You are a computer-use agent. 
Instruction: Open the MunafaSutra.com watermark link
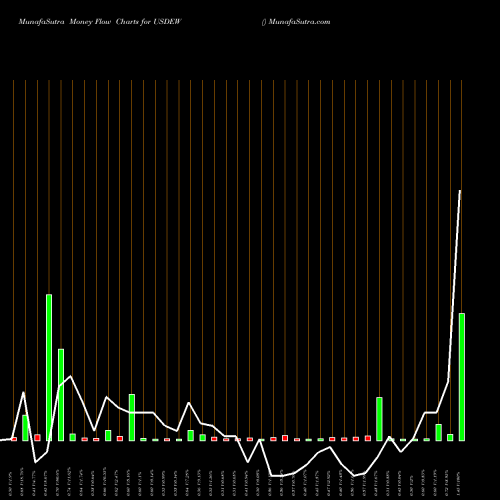pyautogui.click(x=299, y=22)
